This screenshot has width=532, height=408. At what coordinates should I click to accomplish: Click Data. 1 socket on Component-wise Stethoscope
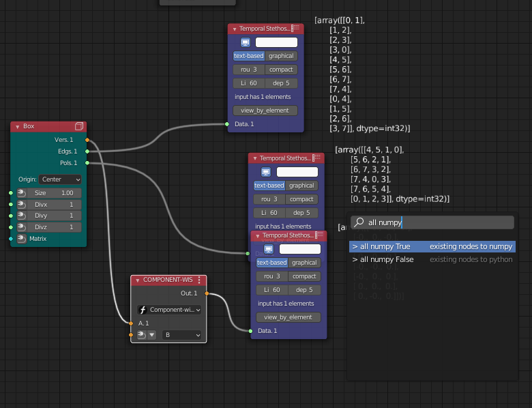click(x=250, y=331)
